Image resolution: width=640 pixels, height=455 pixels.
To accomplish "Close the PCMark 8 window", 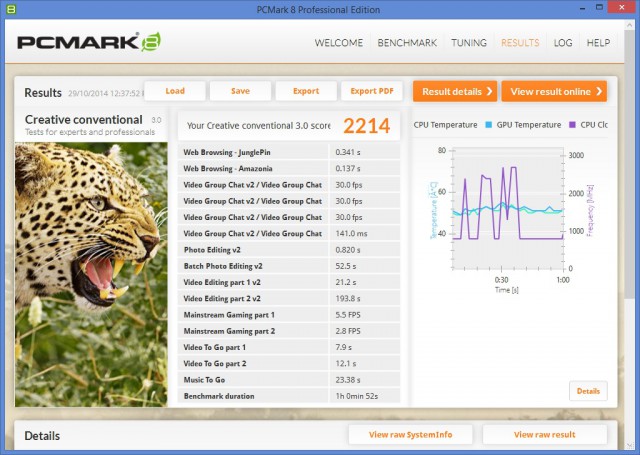I will click(622, 8).
